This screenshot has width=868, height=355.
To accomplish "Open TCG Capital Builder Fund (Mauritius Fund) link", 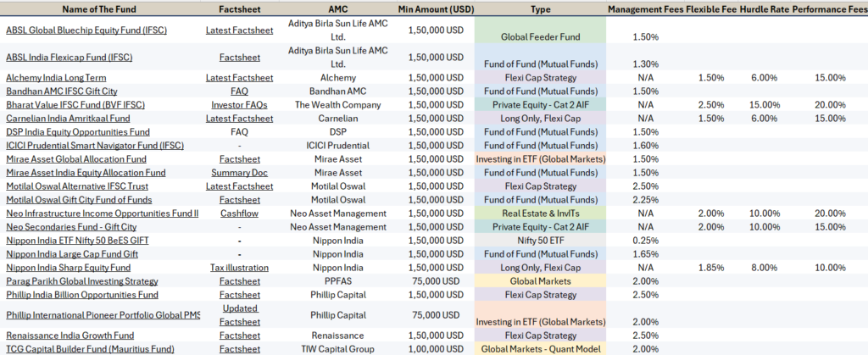I will 90,349.
